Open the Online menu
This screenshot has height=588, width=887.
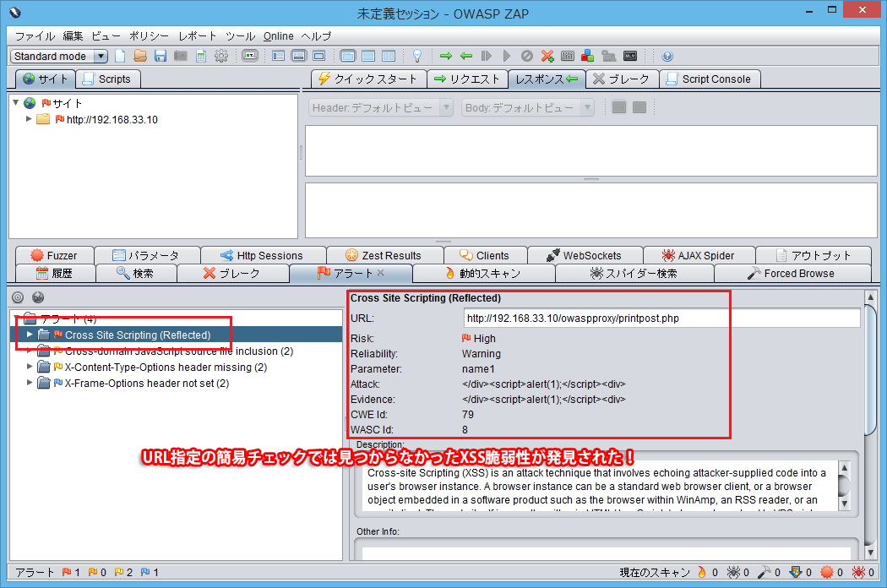point(278,36)
